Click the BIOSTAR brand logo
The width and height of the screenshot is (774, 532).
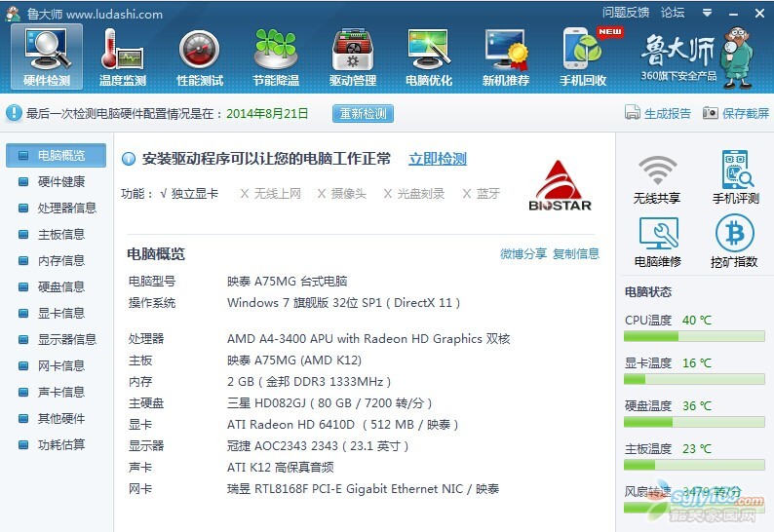(x=560, y=186)
